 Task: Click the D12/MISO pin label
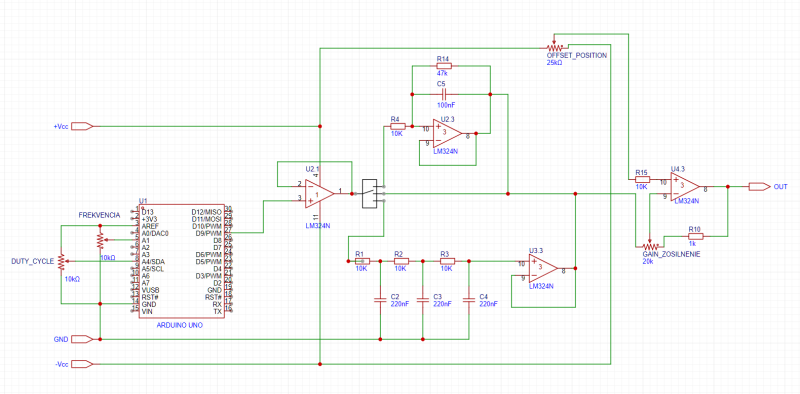[207, 211]
